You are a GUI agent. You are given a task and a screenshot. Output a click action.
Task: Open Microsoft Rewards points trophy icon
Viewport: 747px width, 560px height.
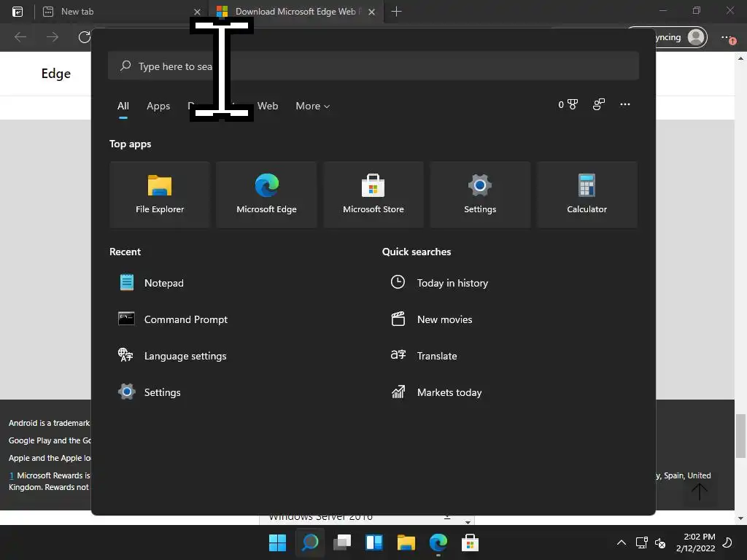(568, 104)
